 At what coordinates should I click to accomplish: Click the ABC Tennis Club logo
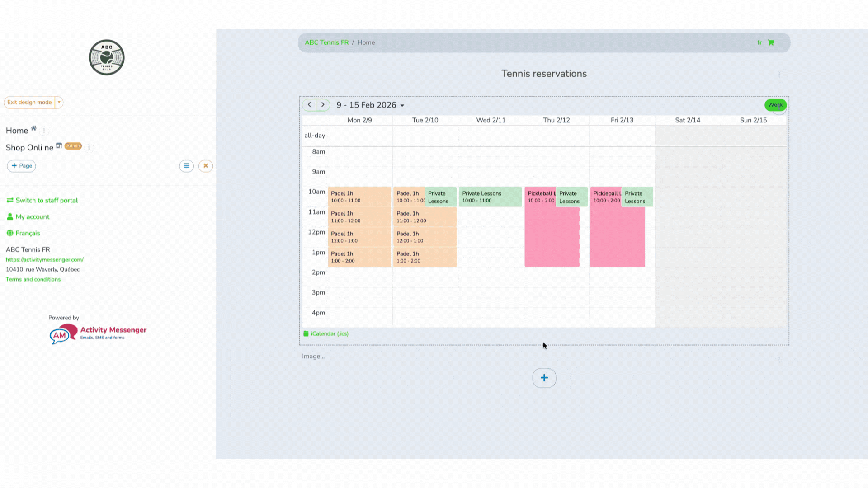[x=106, y=57]
